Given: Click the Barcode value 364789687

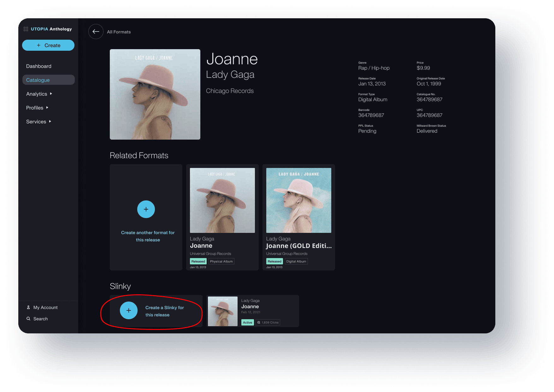Looking at the screenshot, I should 371,115.
